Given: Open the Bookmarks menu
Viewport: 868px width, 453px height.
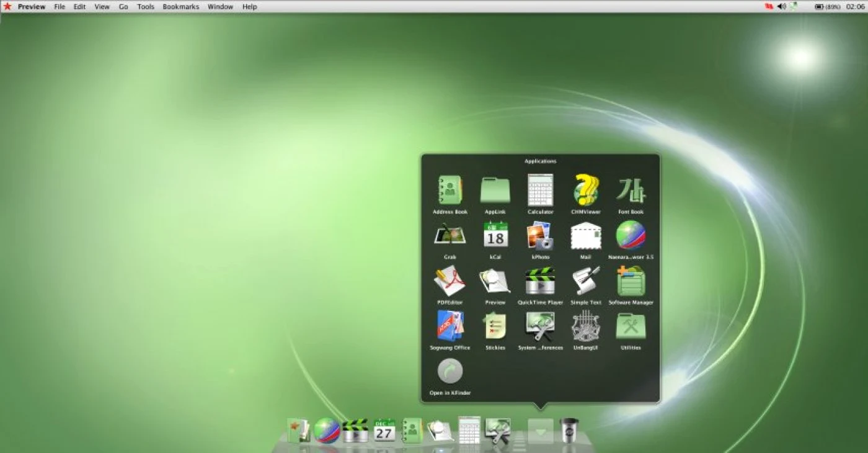Looking at the screenshot, I should pos(181,7).
